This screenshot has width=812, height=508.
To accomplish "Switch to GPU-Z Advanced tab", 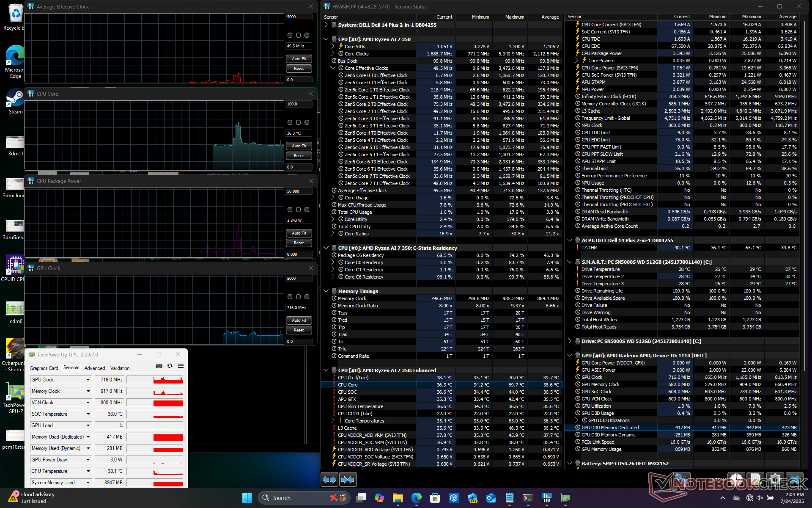I will [95, 368].
